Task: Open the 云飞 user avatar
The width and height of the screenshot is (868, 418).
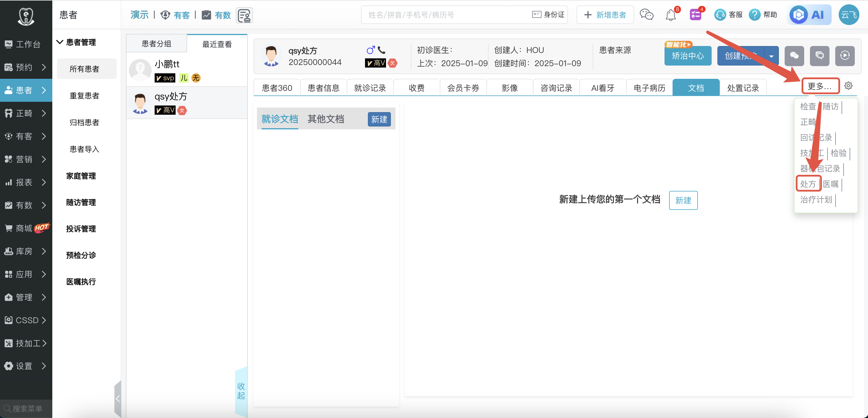Action: (x=848, y=15)
